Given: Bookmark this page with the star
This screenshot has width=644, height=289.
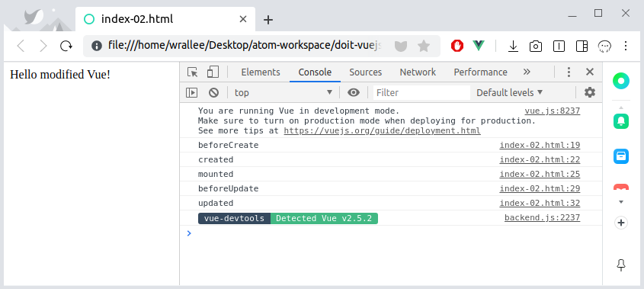Looking at the screenshot, I should click(x=424, y=46).
